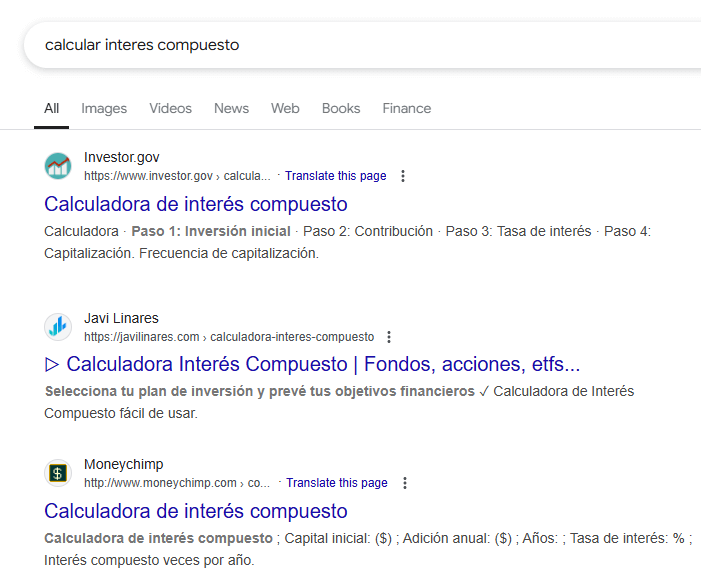The image size is (701, 581).
Task: Open Moneychimp 'Calculadora de interés compuesto' title
Action: [196, 511]
